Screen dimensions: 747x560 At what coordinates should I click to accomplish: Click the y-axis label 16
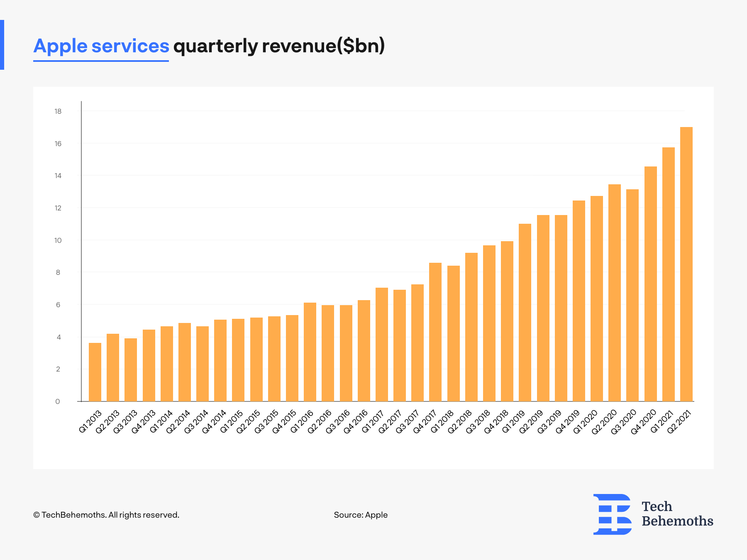[58, 144]
